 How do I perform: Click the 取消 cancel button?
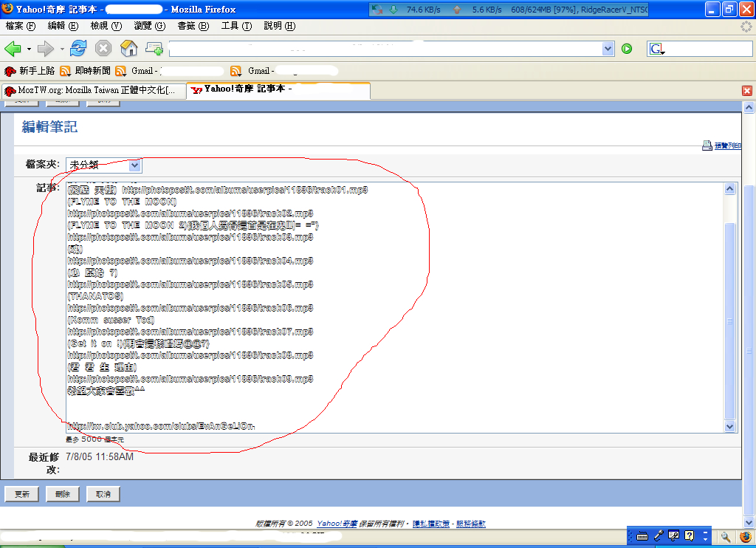coord(103,494)
